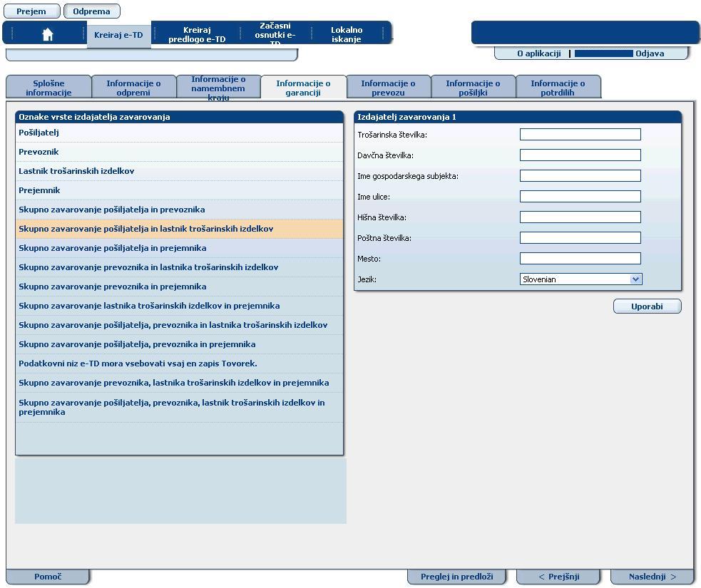701x588 pixels.
Task: Select the Informacije o garanciji tab
Action: 303,88
